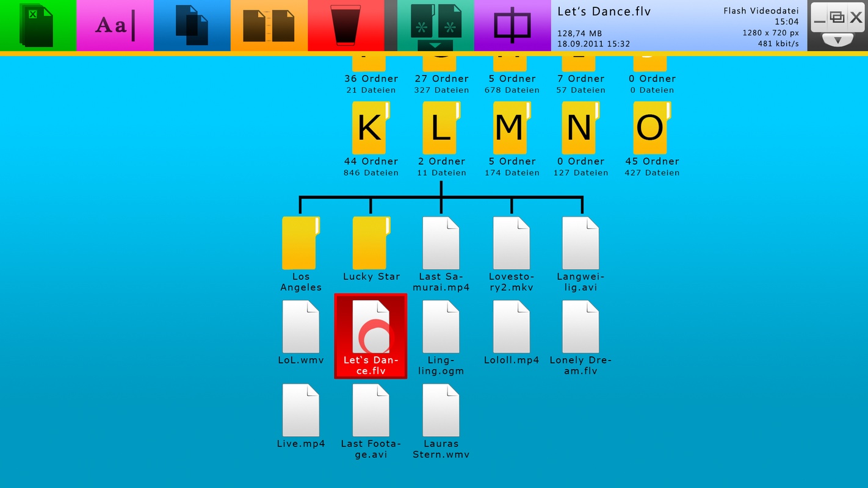Expand the dropdown arrow under teal asterisk icon
This screenshot has width=868, height=488.
click(x=435, y=46)
